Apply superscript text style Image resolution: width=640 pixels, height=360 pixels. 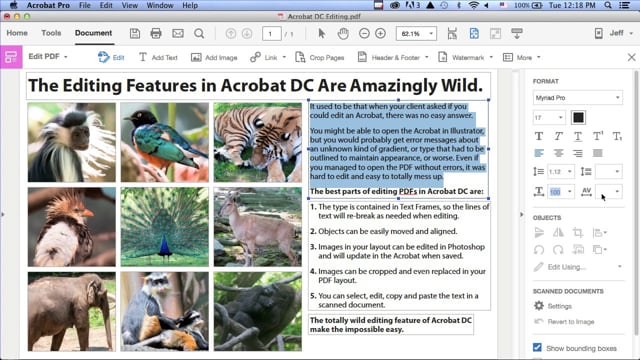[598, 136]
